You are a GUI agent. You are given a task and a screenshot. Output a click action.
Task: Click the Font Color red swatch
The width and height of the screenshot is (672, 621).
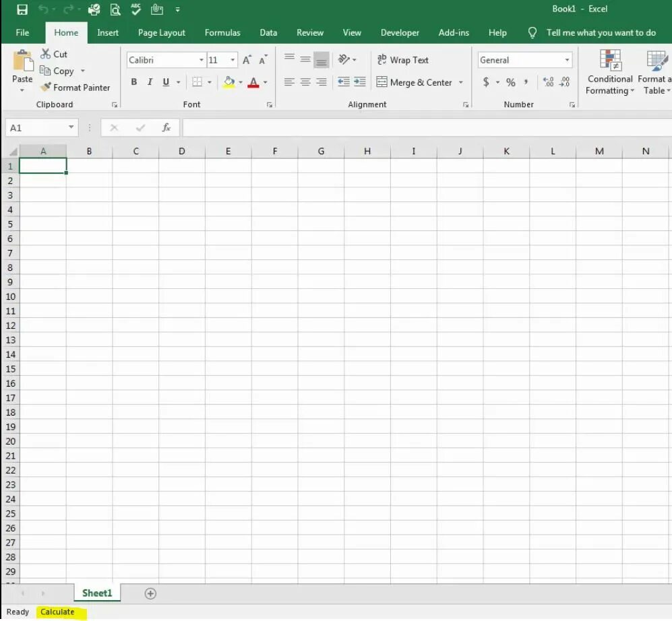point(254,86)
